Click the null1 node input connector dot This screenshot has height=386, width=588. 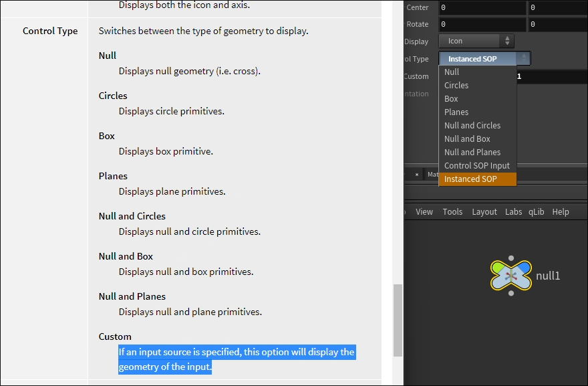[511, 258]
